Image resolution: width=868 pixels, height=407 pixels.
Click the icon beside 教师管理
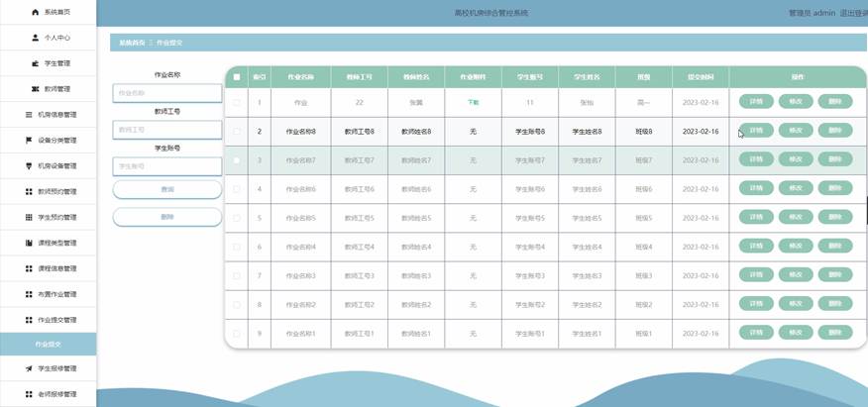(x=36, y=89)
